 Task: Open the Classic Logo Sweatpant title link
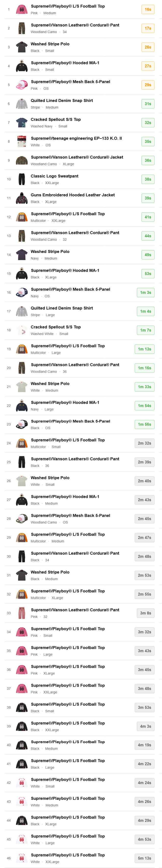[54, 176]
